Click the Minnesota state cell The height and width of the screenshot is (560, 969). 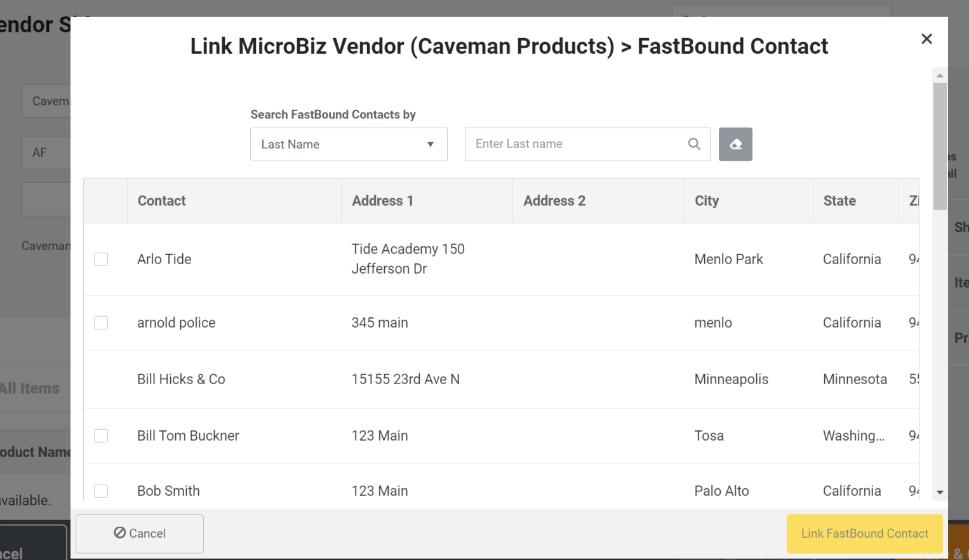click(855, 379)
